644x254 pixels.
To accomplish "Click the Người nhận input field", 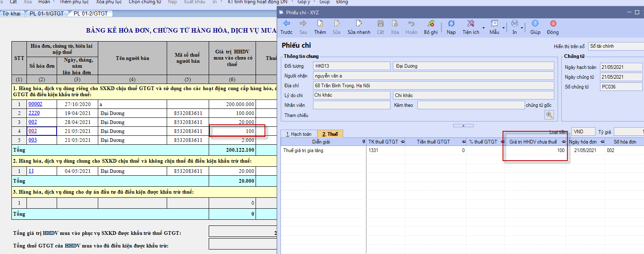I will 434,75.
